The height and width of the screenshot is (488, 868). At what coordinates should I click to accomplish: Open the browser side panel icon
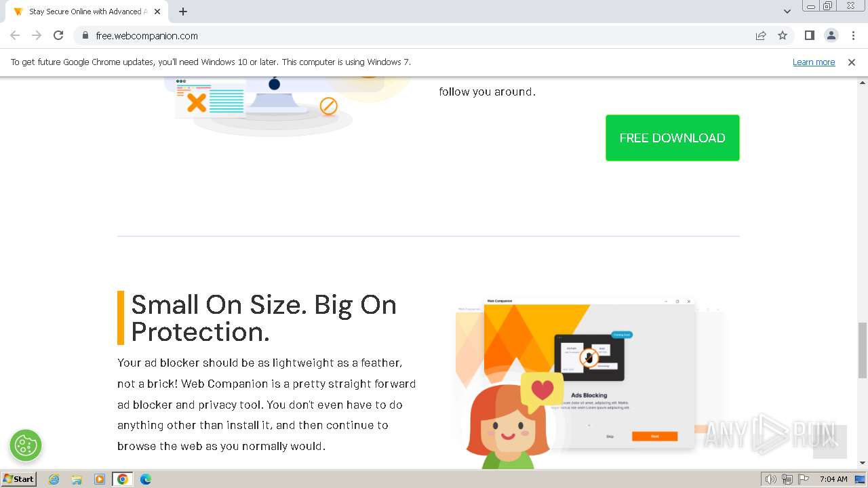pos(809,35)
